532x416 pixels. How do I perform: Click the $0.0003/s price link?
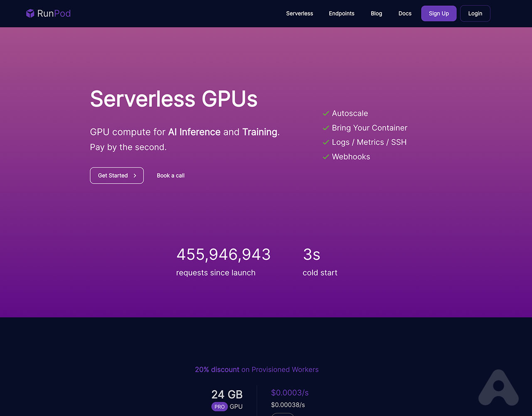290,393
